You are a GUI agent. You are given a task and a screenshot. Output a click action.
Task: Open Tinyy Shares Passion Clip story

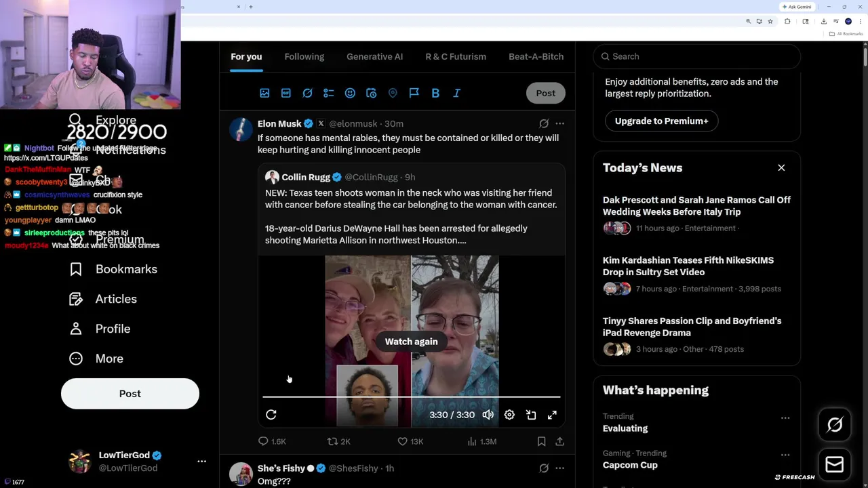[x=696, y=335]
